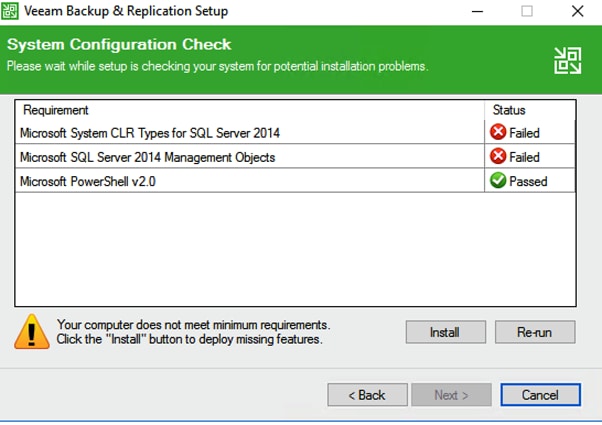The width and height of the screenshot is (602, 425).
Task: Click the Install button
Action: tap(445, 332)
